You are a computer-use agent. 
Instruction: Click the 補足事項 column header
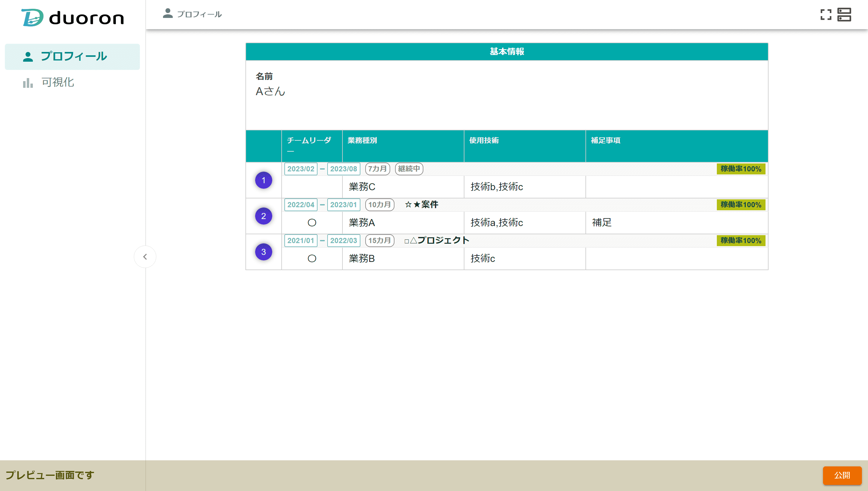677,146
